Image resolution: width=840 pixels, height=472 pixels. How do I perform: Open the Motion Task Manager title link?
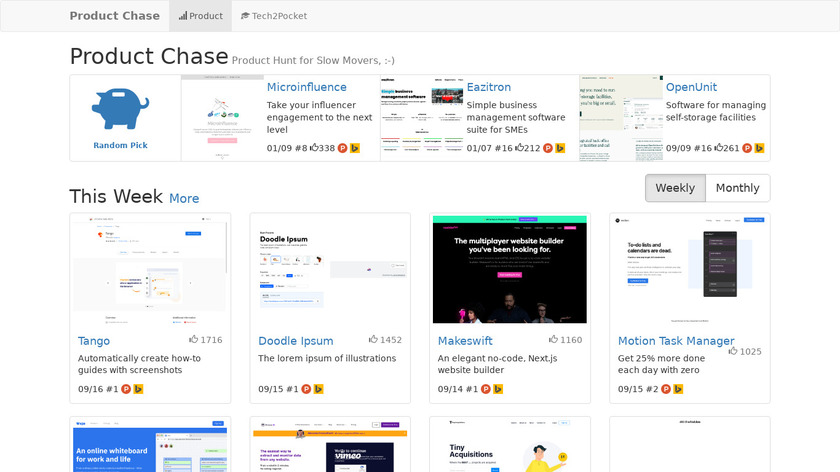point(676,341)
